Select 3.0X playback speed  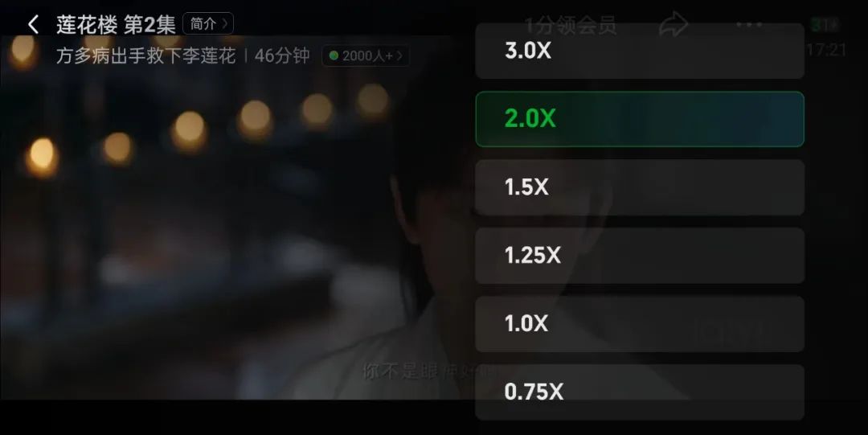pyautogui.click(x=640, y=51)
